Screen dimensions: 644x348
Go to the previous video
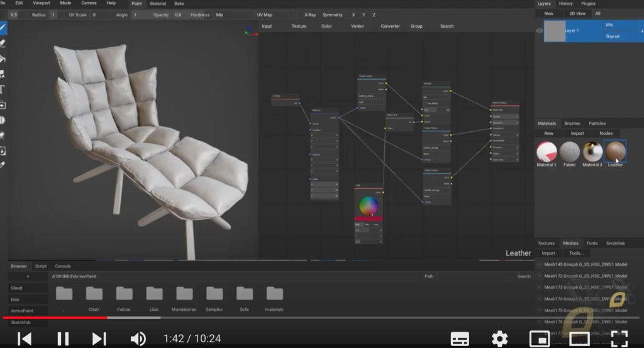25,339
